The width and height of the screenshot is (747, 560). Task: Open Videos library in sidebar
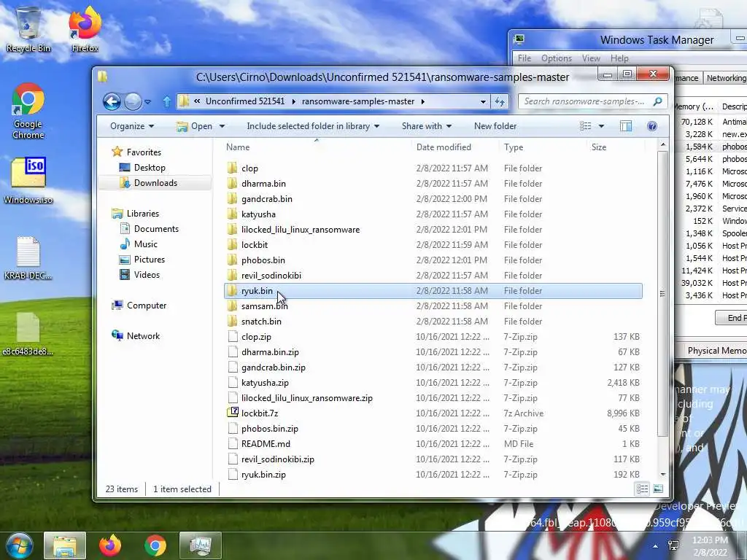point(139,274)
